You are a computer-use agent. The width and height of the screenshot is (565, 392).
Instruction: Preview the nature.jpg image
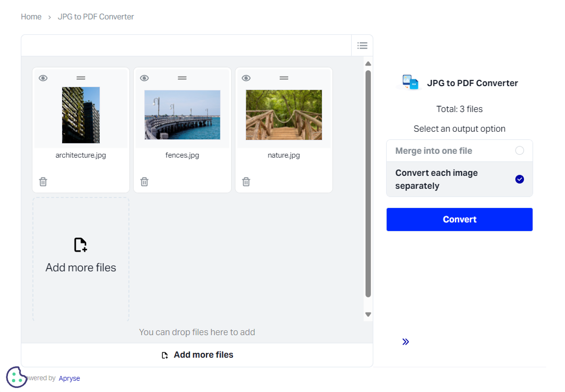pyautogui.click(x=246, y=78)
